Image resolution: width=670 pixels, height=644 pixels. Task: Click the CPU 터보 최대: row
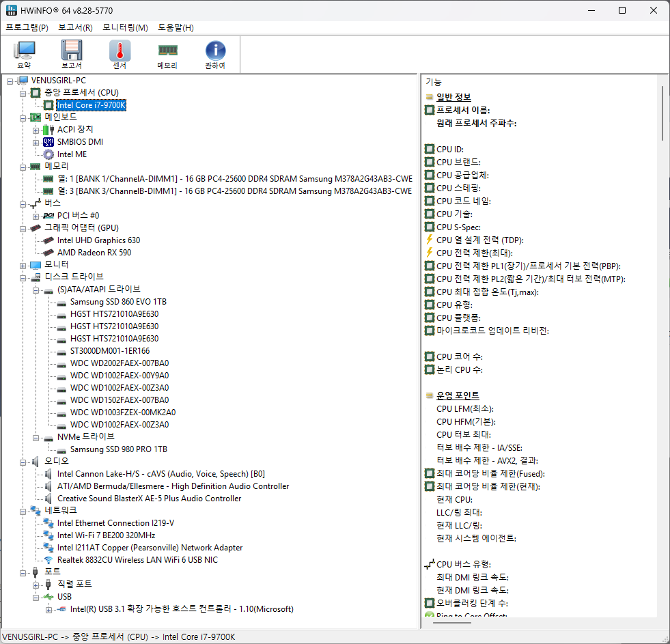463,434
